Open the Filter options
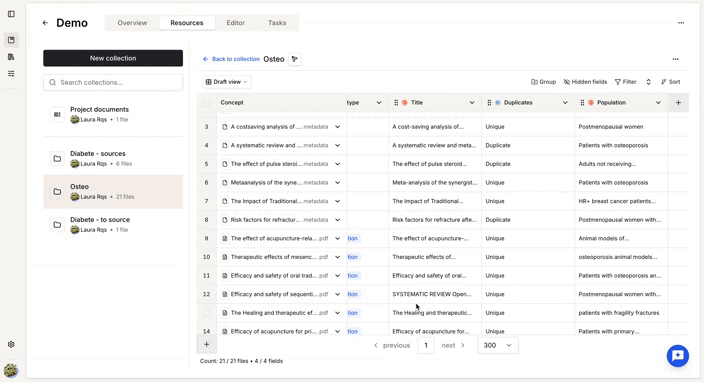Image resolution: width=704 pixels, height=382 pixels. tap(625, 82)
